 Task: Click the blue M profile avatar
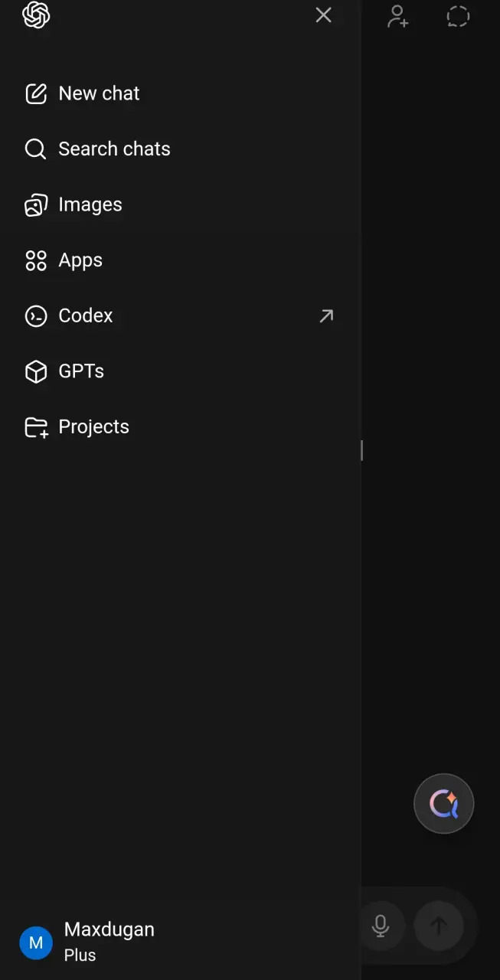point(36,942)
